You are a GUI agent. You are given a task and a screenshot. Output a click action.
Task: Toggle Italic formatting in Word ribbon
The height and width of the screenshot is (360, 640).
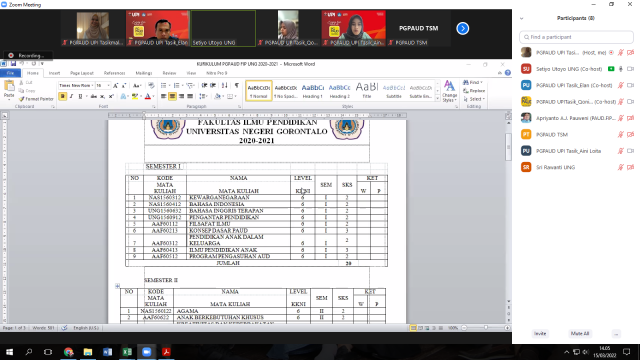[x=71, y=96]
